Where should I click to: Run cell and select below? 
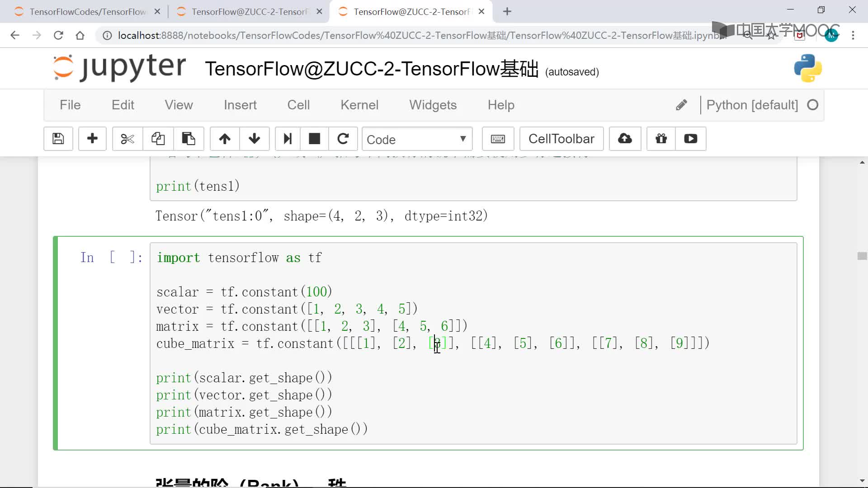tap(288, 139)
